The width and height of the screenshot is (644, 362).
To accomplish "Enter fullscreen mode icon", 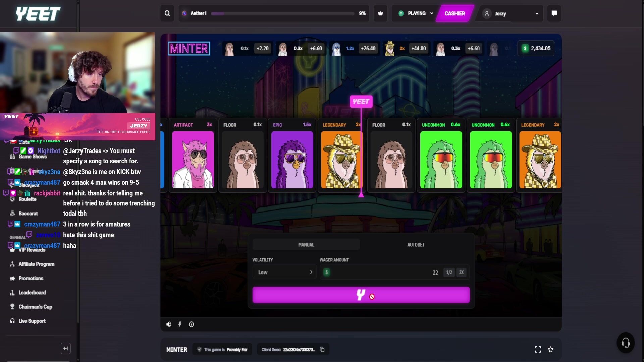I will (538, 349).
